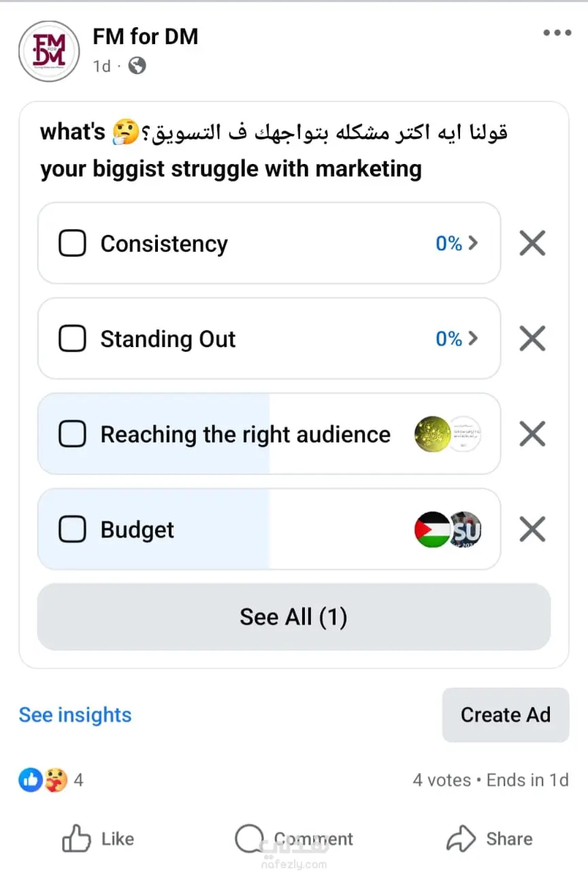This screenshot has height=871, width=588.
Task: Check the Consistency checkbox
Action: [x=72, y=243]
